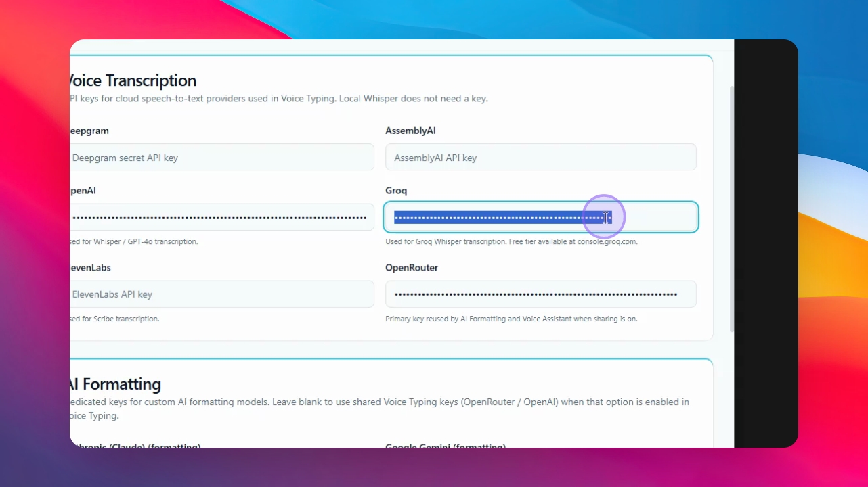Click the cloud speech-to-text providers description
The width and height of the screenshot is (868, 487).
pos(279,99)
